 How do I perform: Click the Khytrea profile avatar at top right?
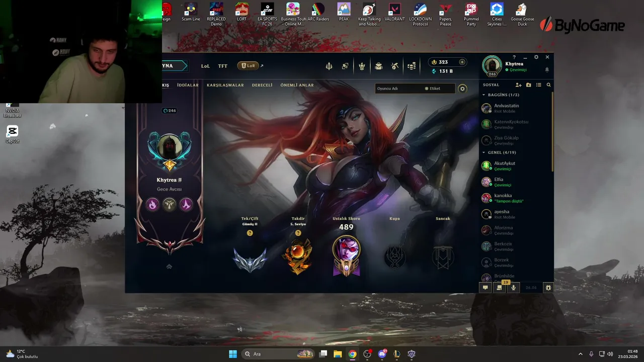[x=492, y=66]
